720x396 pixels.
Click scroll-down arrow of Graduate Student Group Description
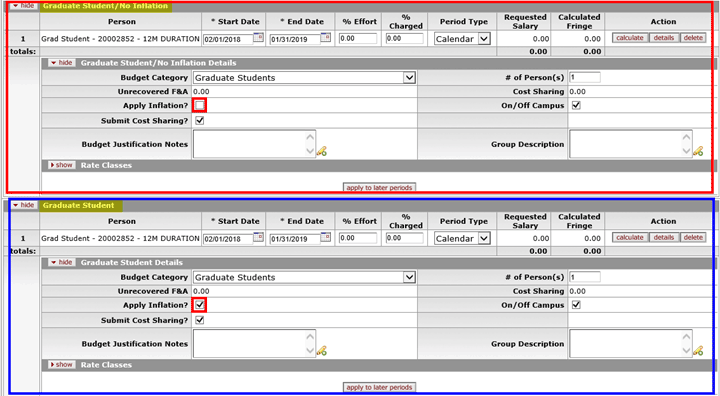point(686,351)
